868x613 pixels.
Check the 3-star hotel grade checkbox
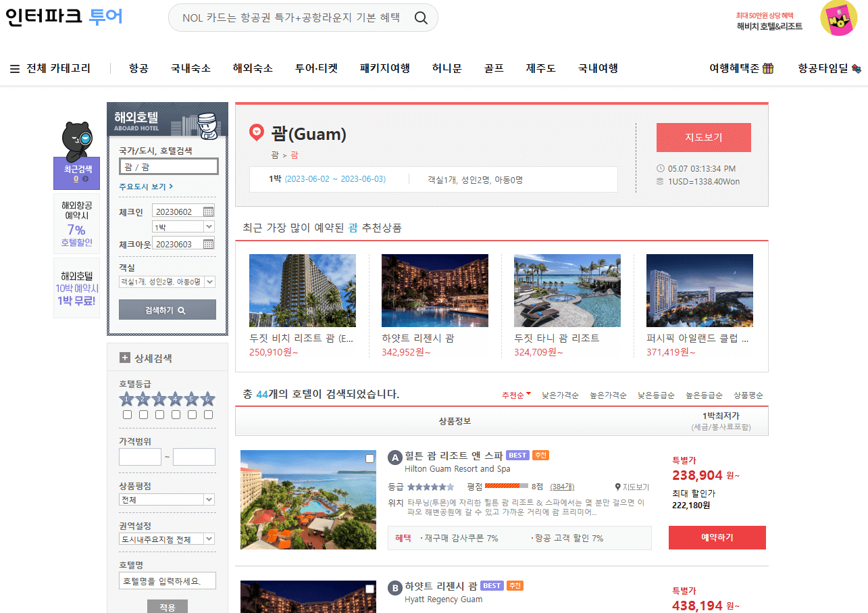[159, 415]
